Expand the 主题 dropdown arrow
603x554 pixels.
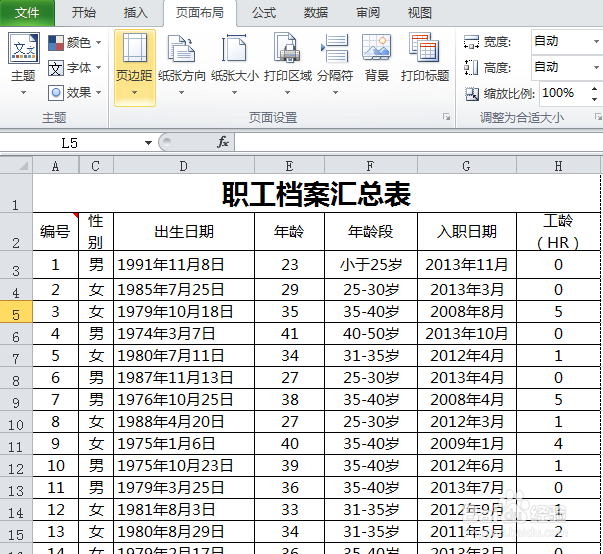coord(23,93)
